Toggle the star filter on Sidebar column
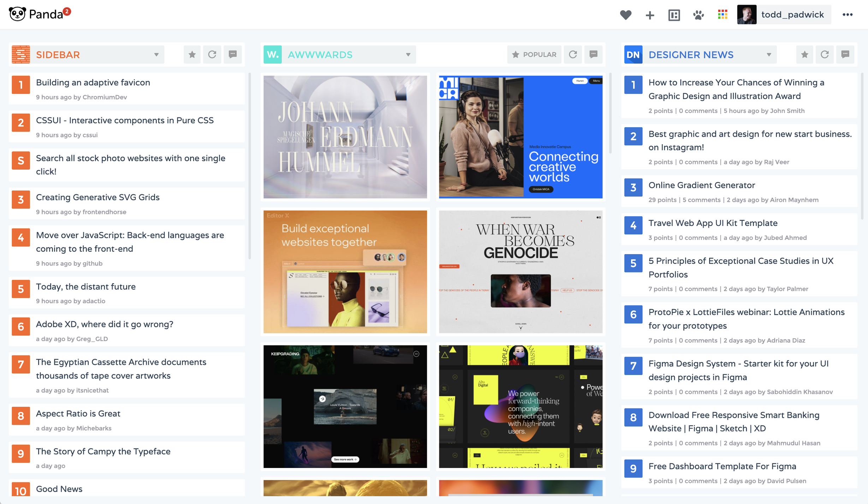Screen dimensions: 868x504 pyautogui.click(x=192, y=54)
